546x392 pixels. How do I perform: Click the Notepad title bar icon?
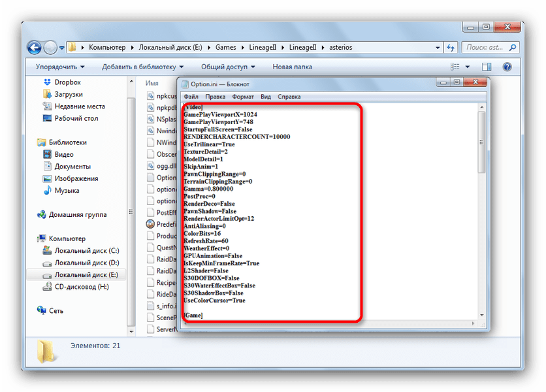pyautogui.click(x=185, y=84)
